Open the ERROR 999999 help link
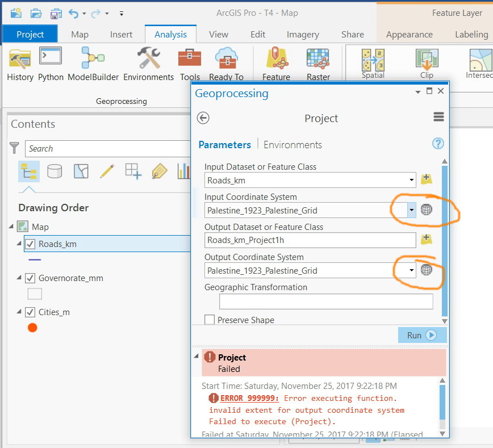 click(x=250, y=398)
